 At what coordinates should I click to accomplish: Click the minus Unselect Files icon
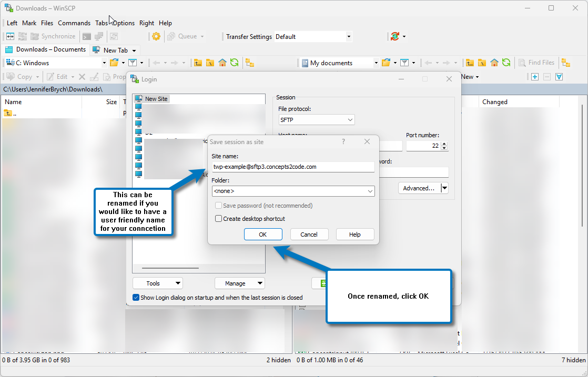point(547,77)
